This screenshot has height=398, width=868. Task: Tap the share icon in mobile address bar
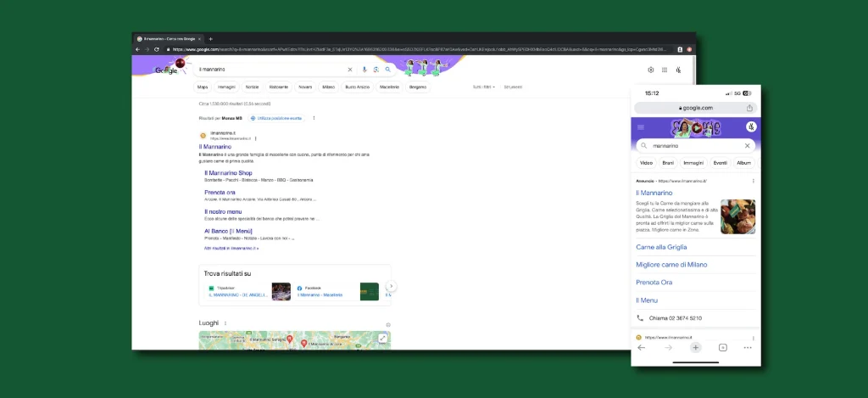pyautogui.click(x=749, y=108)
